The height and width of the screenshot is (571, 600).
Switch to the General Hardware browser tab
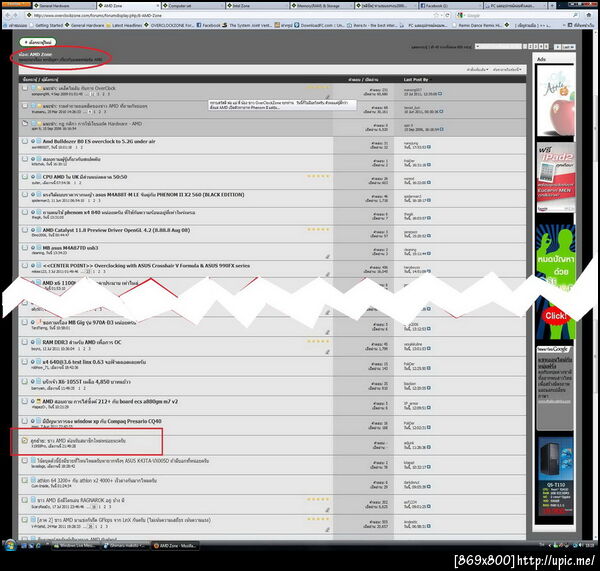click(63, 6)
